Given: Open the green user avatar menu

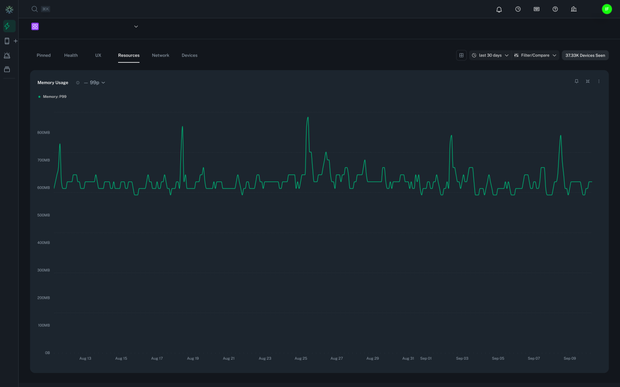Looking at the screenshot, I should pyautogui.click(x=607, y=9).
